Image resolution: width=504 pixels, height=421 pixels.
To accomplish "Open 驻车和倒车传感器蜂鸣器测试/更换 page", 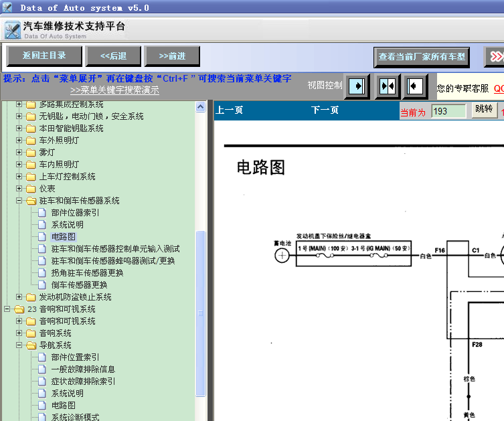I will 113,260.
